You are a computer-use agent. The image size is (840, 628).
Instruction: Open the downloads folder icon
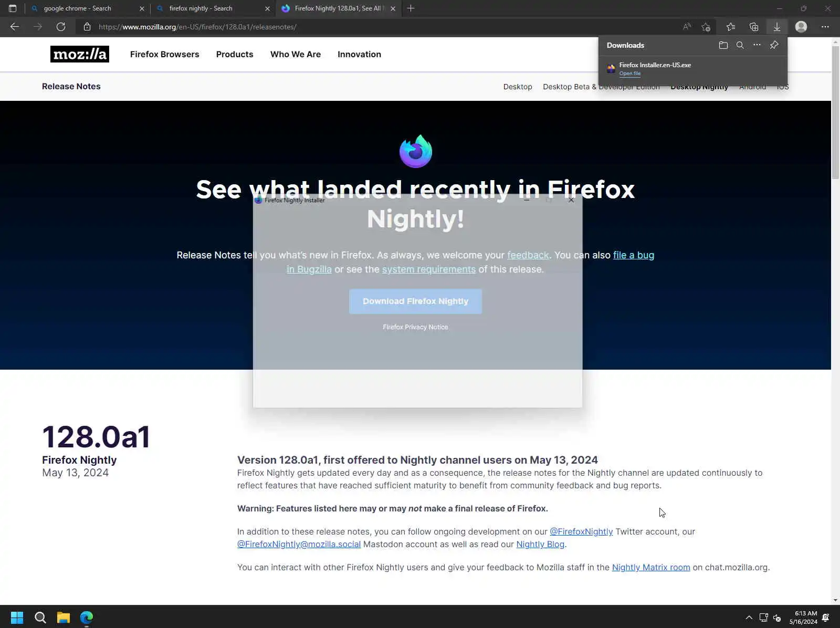(723, 45)
